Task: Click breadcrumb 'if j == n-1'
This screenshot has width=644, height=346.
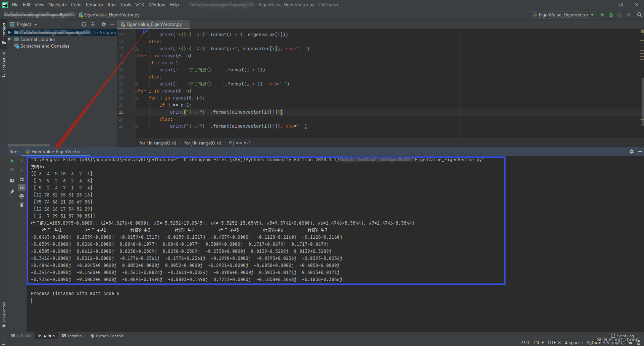Action: tap(240, 143)
